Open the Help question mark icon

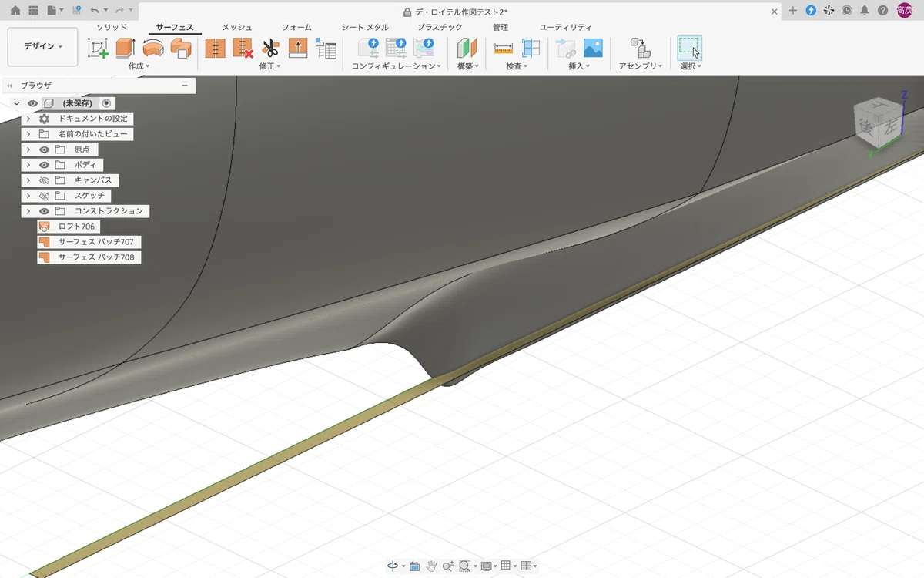tap(882, 11)
